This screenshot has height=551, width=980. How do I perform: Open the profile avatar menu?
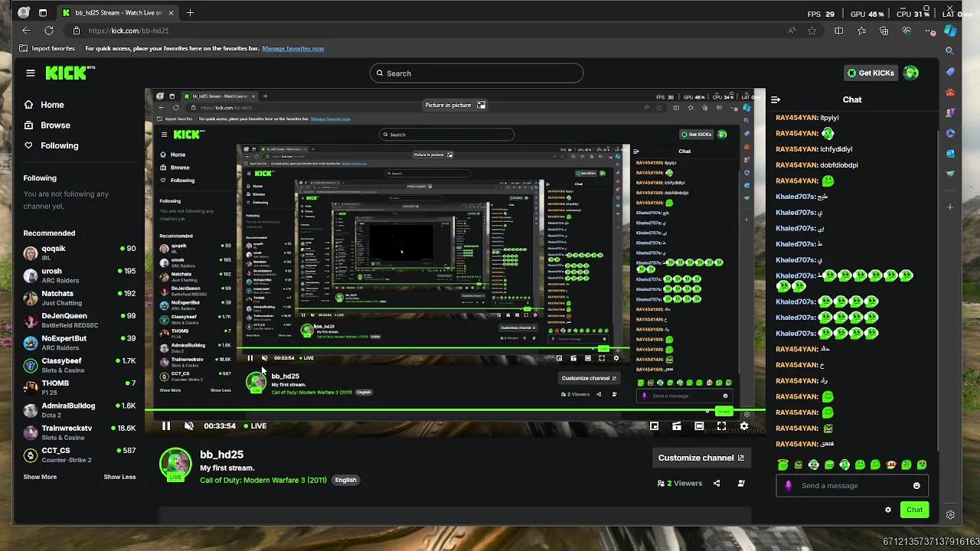[910, 73]
